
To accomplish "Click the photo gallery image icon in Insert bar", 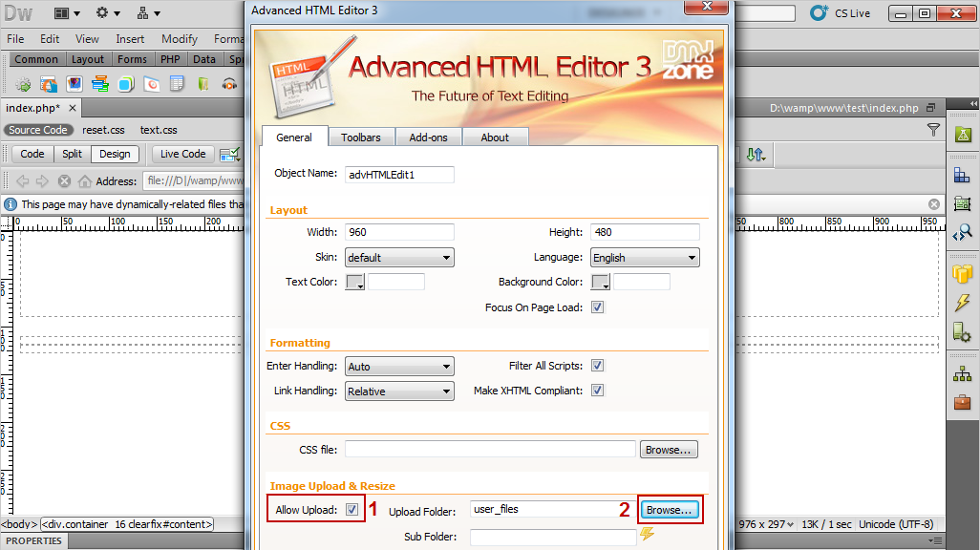I will tap(75, 84).
